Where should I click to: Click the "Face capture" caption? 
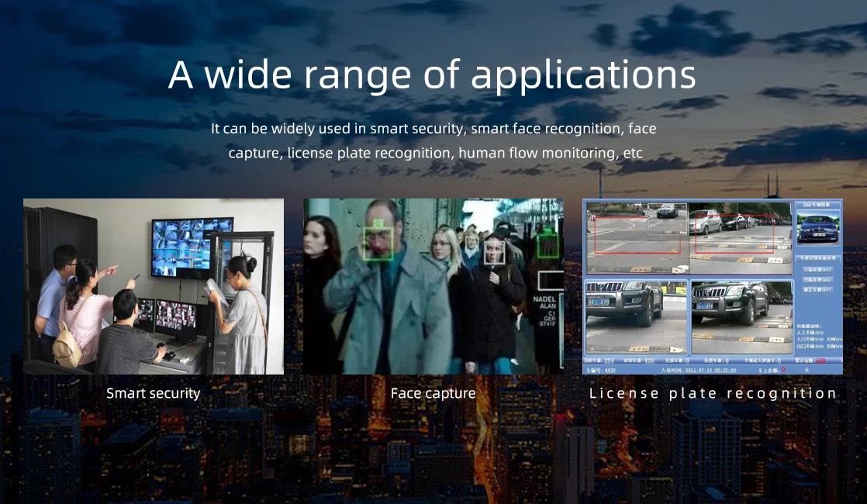point(433,393)
